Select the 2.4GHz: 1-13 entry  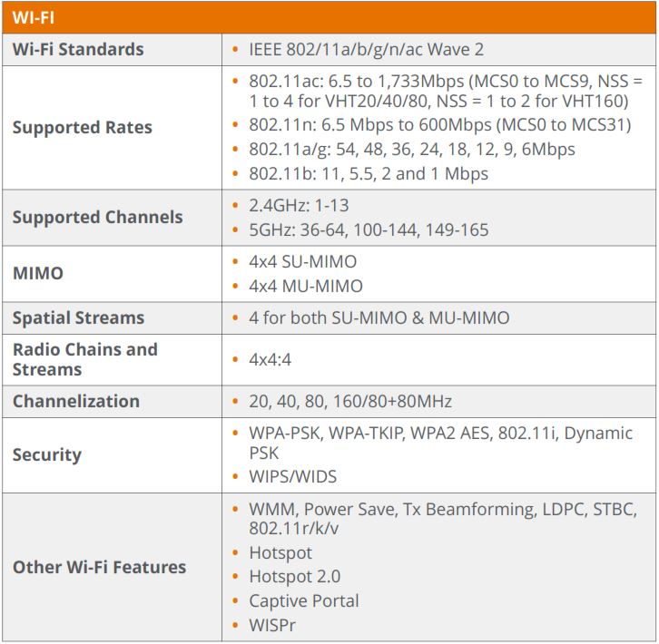(x=299, y=205)
